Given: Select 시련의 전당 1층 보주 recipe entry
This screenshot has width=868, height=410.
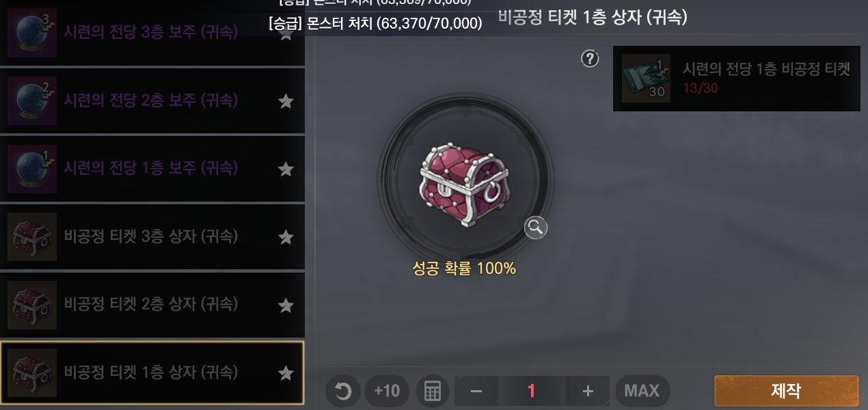Looking at the screenshot, I should pyautogui.click(x=152, y=169).
